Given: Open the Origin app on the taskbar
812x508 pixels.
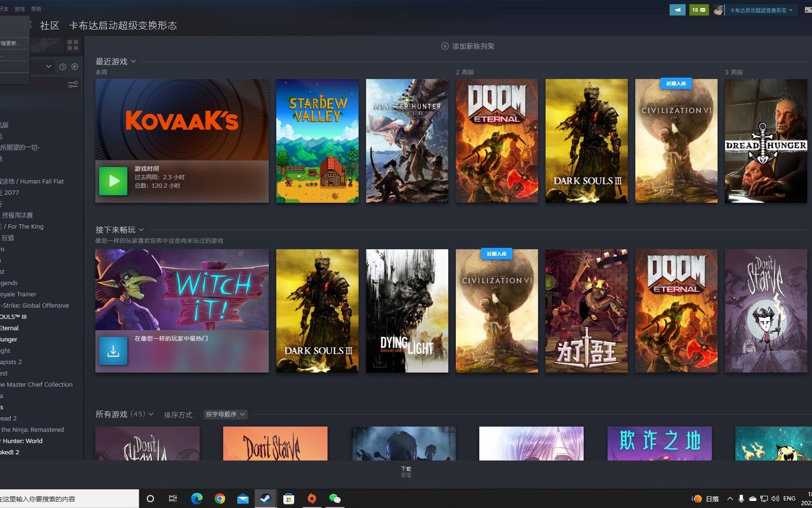Looking at the screenshot, I should pos(312,499).
